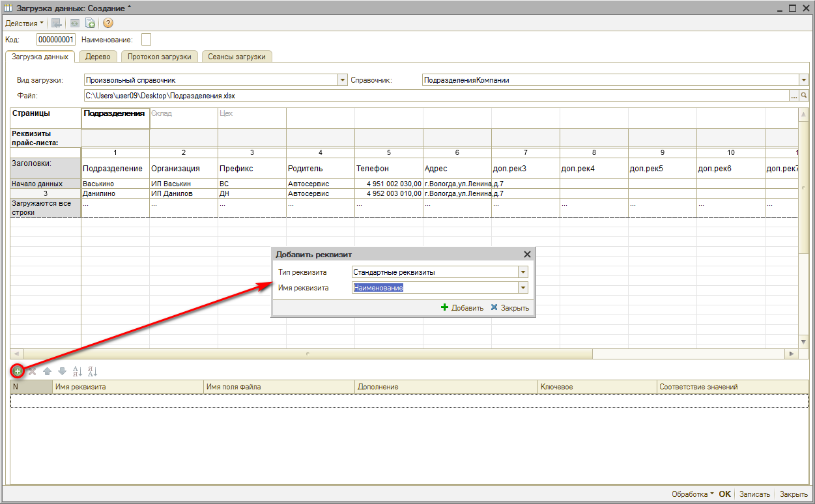
Task: Click the green add row icon
Action: click(x=18, y=371)
